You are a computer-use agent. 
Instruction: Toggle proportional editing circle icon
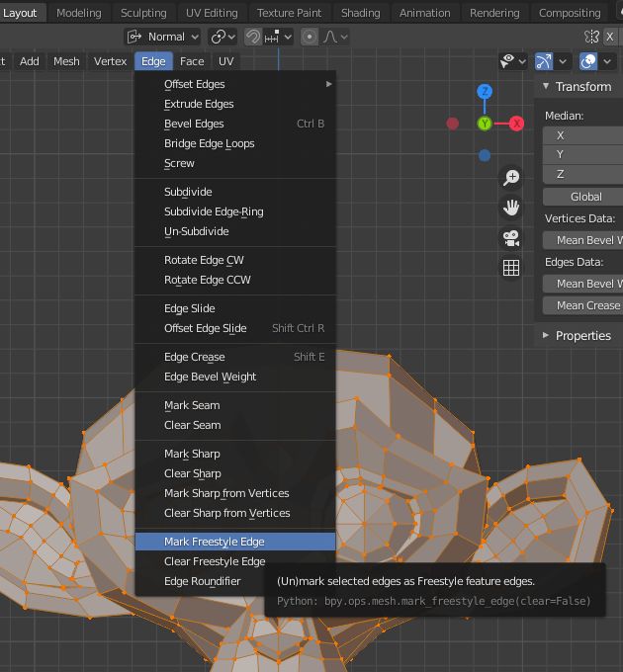pos(310,37)
